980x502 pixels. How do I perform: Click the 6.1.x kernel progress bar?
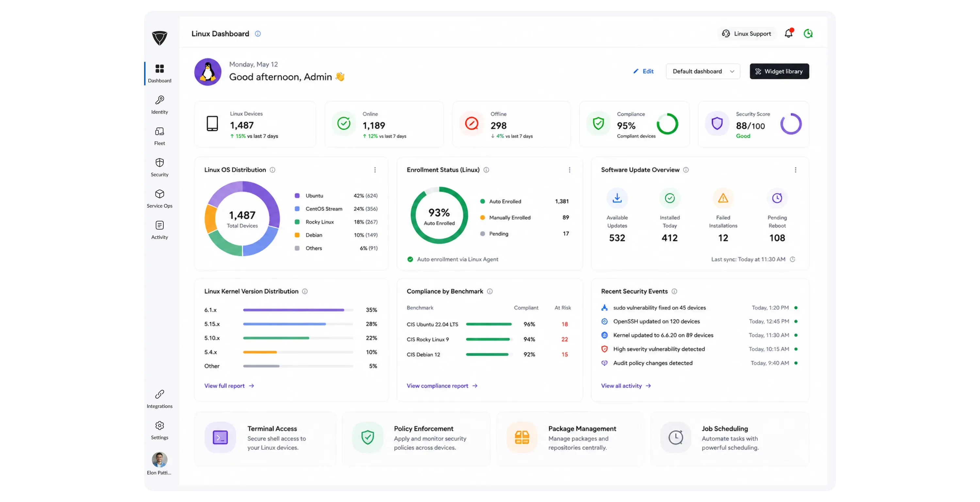298,310
